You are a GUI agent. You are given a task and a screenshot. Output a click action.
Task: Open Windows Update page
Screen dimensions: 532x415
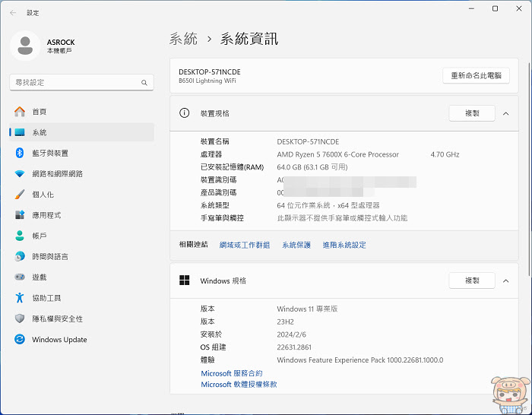click(x=81, y=339)
